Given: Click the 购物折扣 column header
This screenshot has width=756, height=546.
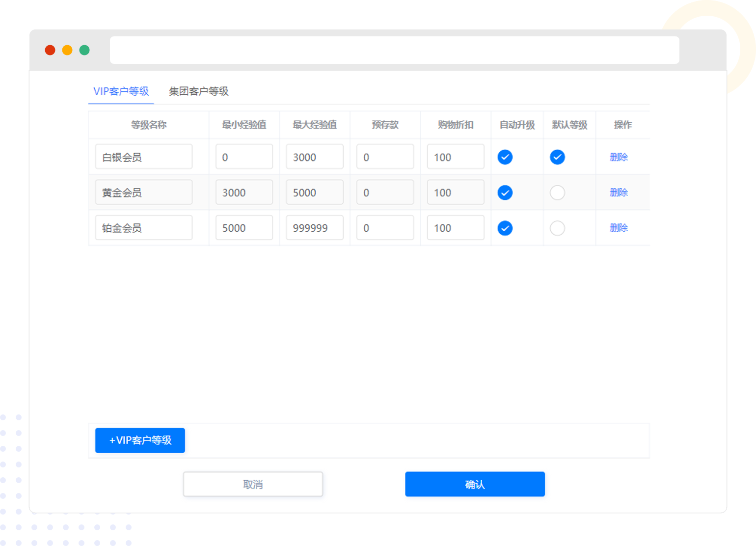Looking at the screenshot, I should click(x=456, y=125).
